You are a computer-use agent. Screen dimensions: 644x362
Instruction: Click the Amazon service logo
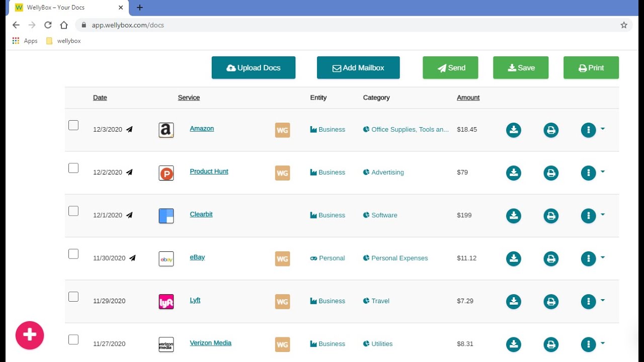coord(166,130)
